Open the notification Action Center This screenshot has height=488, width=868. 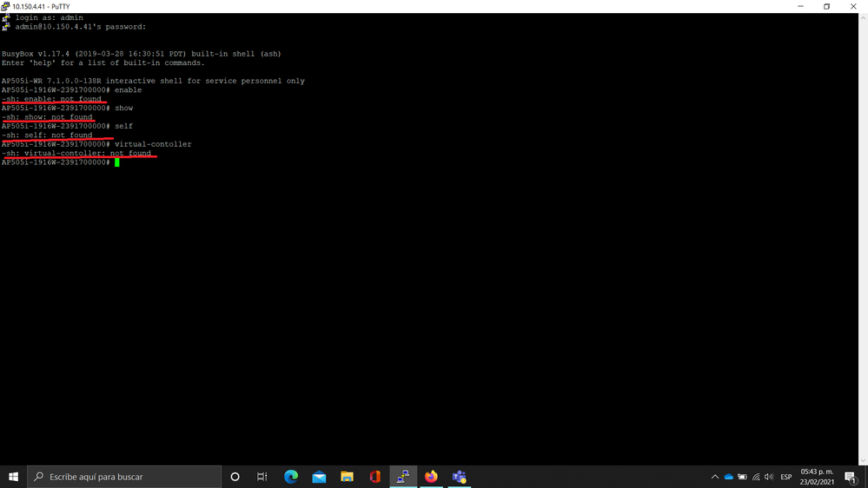(x=851, y=477)
